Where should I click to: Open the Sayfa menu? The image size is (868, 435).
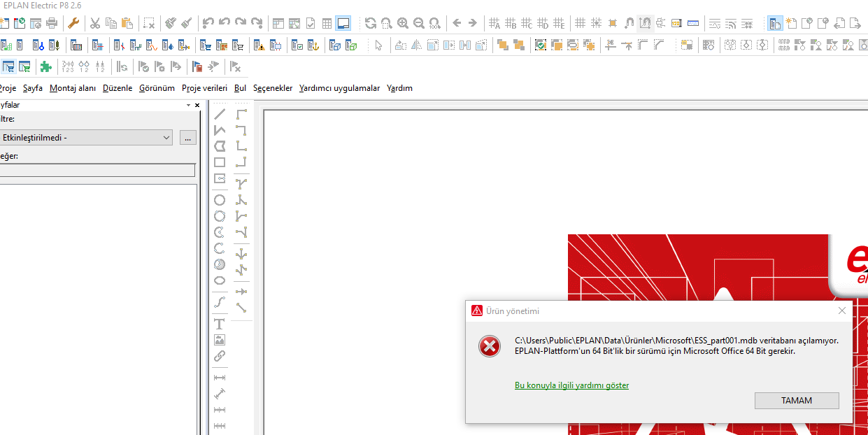tap(33, 88)
